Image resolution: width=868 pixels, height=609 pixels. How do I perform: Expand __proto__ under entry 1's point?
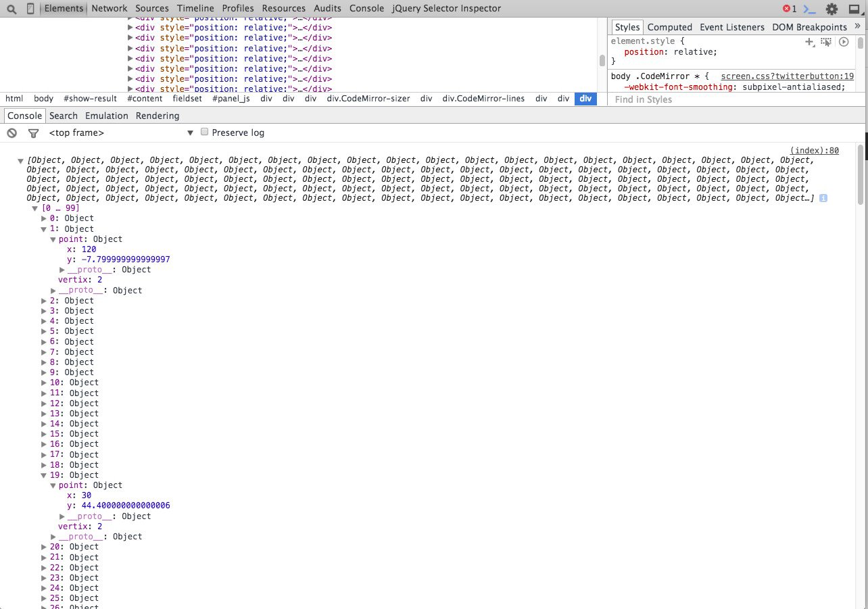point(62,270)
